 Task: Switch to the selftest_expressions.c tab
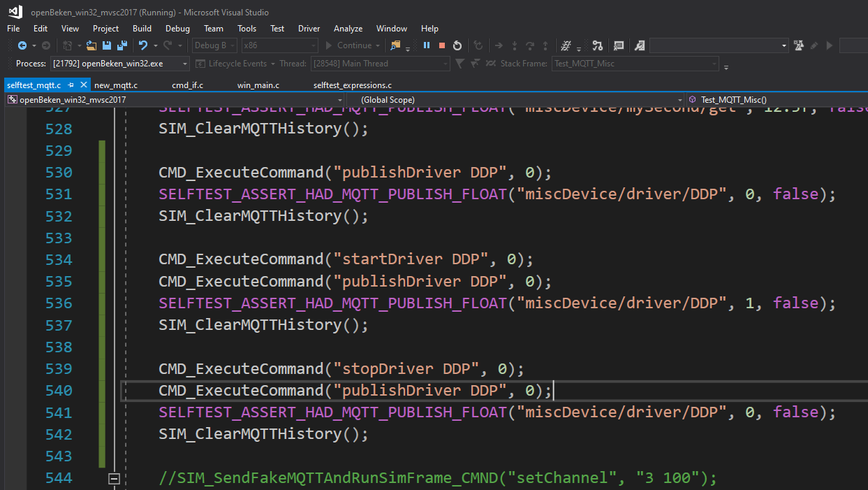coord(353,85)
